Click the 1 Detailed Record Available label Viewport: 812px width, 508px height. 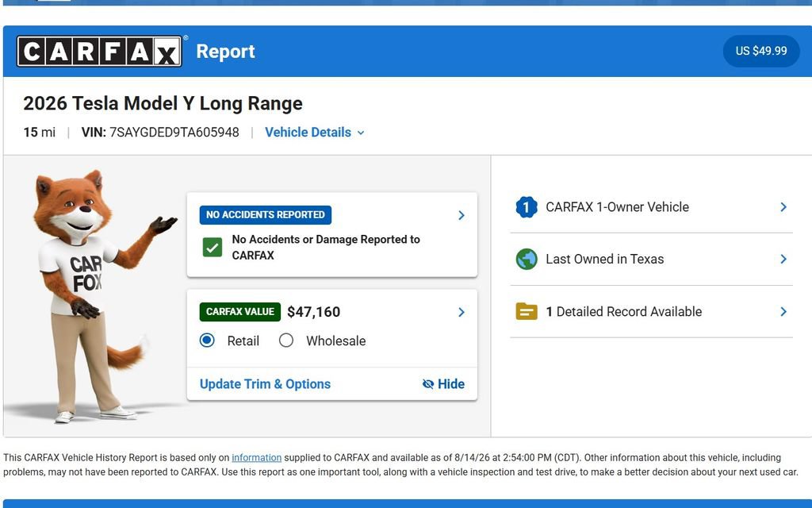[623, 311]
